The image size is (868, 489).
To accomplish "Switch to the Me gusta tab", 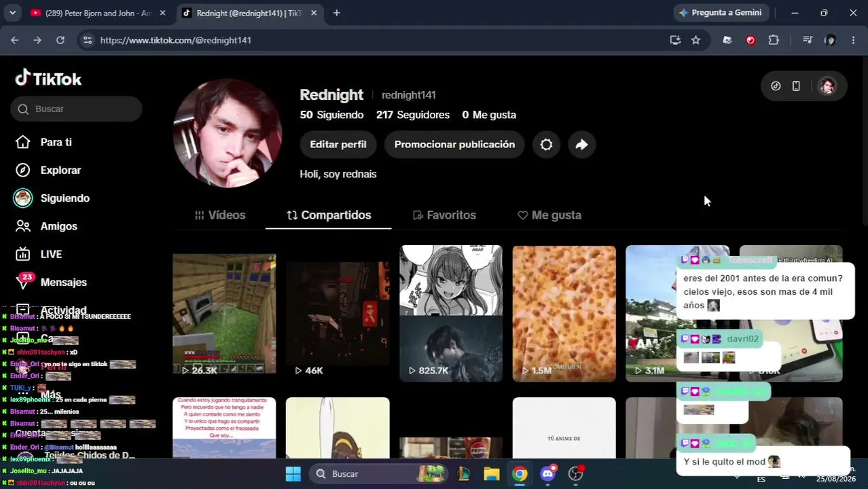I will pyautogui.click(x=549, y=215).
